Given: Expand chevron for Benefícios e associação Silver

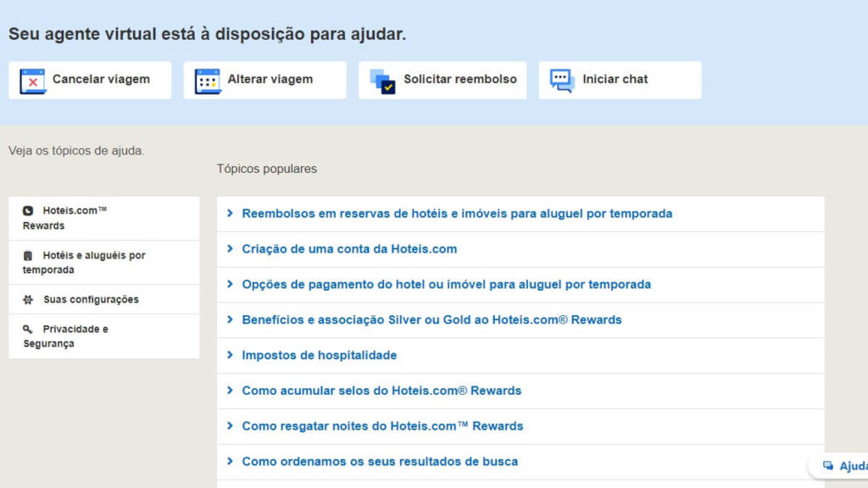Looking at the screenshot, I should (x=231, y=319).
